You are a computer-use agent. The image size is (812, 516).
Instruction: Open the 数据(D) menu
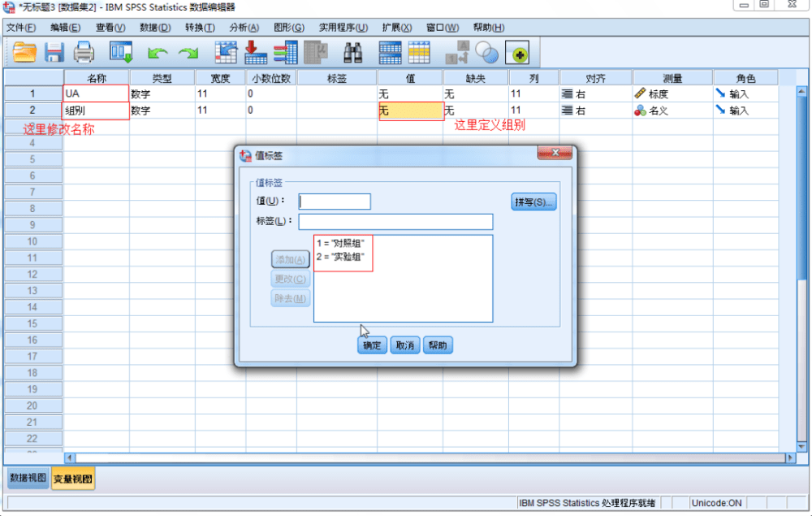[155, 28]
